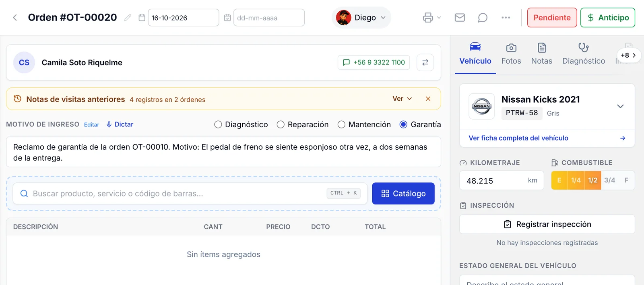Set fuel level to 1/2
This screenshot has width=644, height=285.
pyautogui.click(x=593, y=180)
